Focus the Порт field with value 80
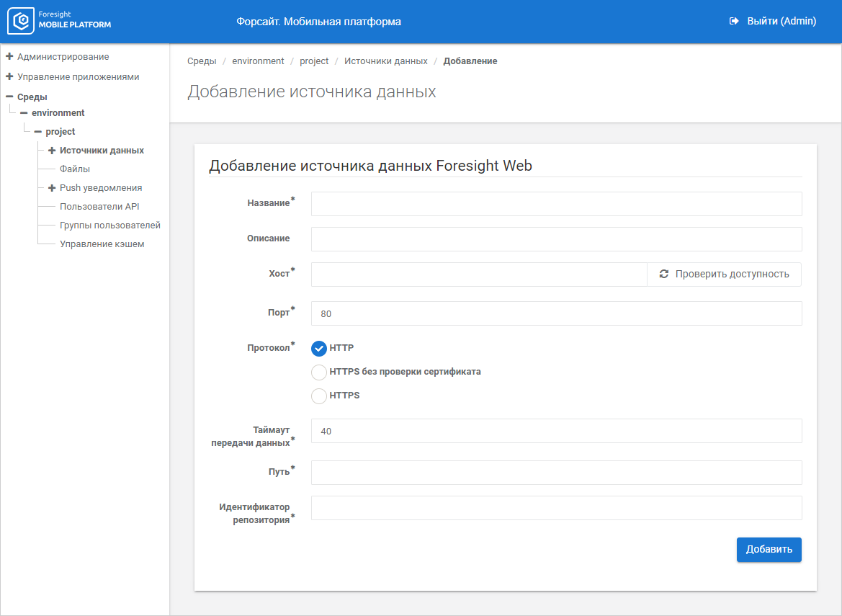 pyautogui.click(x=556, y=313)
